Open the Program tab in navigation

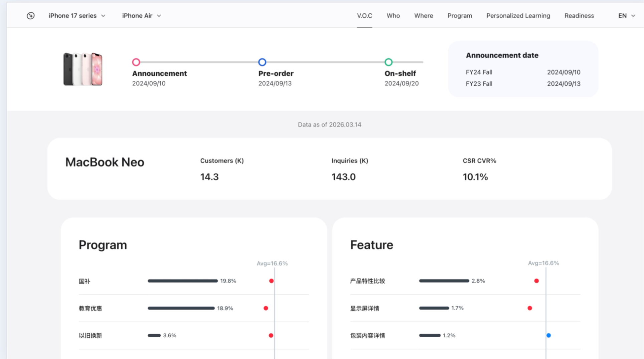(460, 16)
